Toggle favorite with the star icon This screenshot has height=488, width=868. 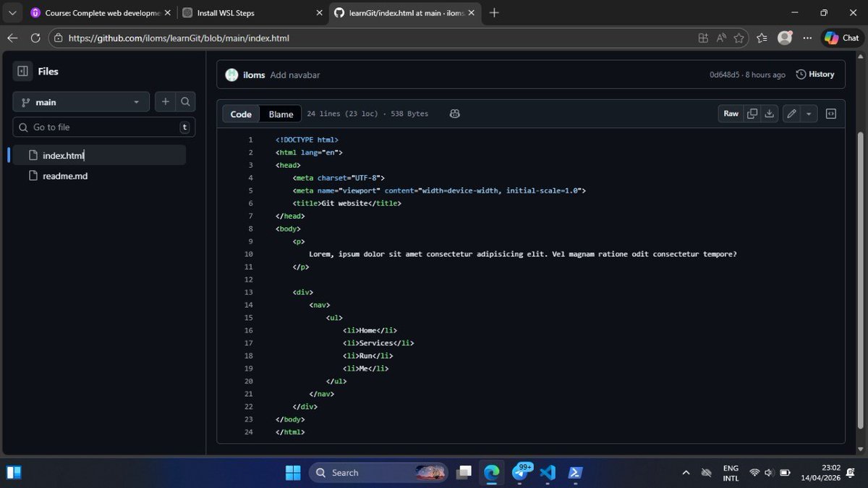click(x=739, y=38)
